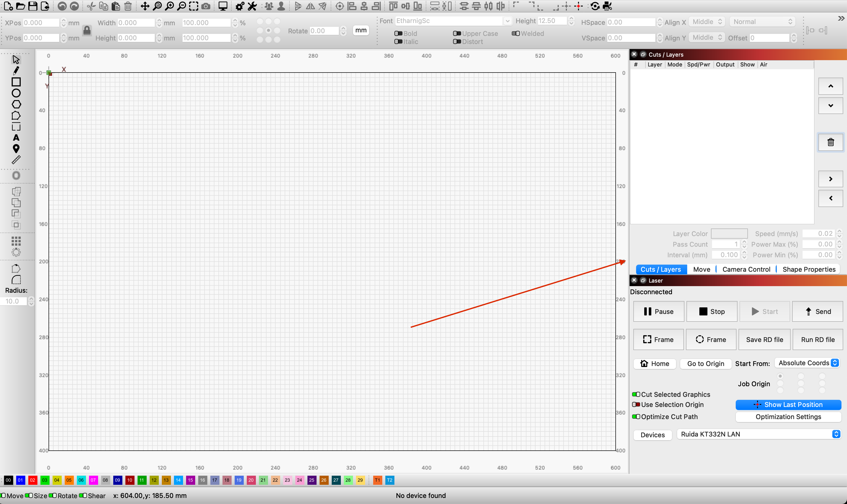Enable Use Selection Origin switch

[x=636, y=404]
